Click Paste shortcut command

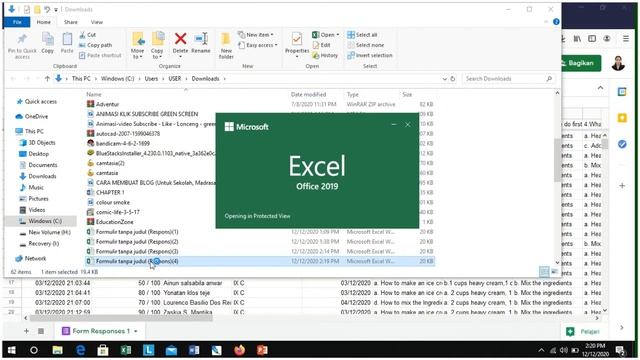point(100,55)
